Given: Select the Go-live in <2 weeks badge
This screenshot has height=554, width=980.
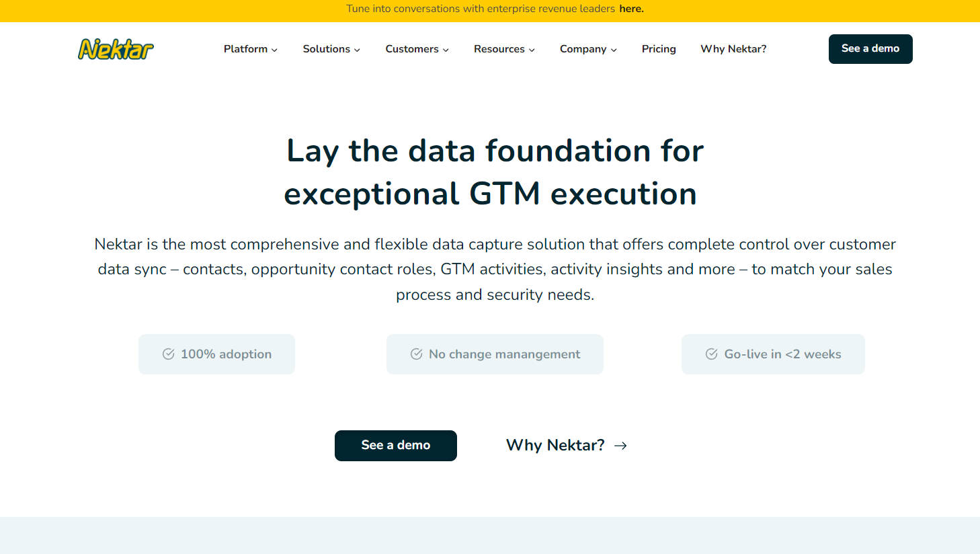Looking at the screenshot, I should [x=773, y=354].
